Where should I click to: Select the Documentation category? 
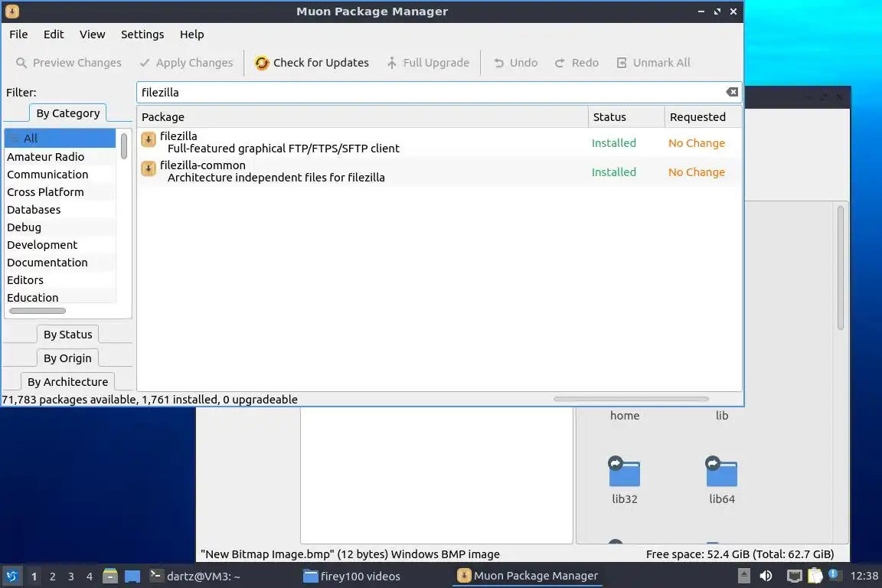pos(60,262)
